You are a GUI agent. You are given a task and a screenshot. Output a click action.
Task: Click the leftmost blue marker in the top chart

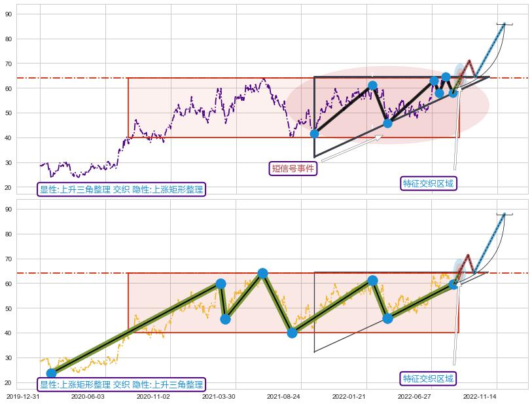[314, 134]
